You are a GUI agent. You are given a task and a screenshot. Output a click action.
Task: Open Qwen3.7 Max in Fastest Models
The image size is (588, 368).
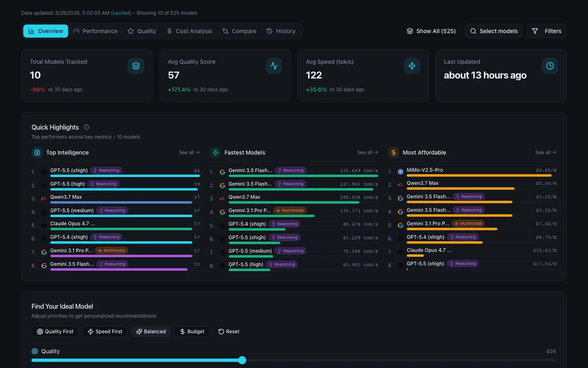point(244,197)
